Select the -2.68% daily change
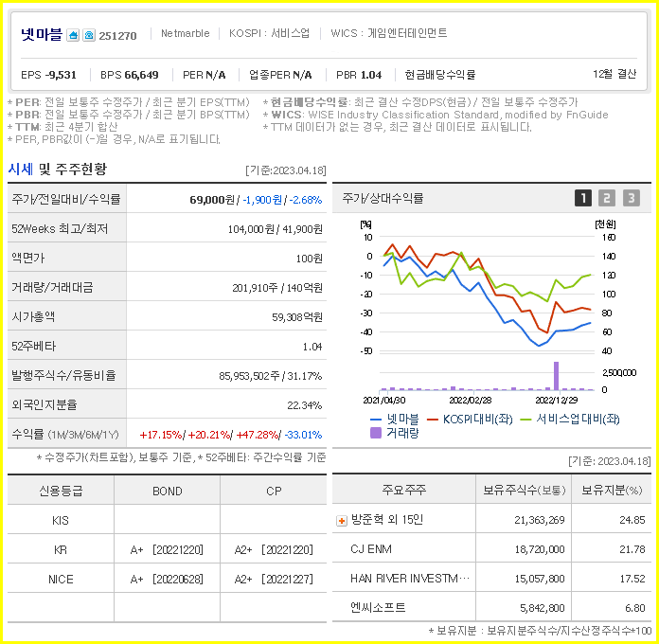Screen dimensions: 659x644 tap(305, 200)
